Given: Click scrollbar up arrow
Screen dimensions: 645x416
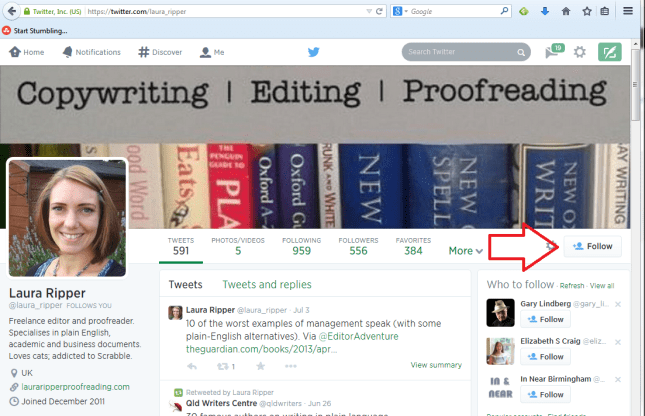Looking at the screenshot, I should point(636,43).
